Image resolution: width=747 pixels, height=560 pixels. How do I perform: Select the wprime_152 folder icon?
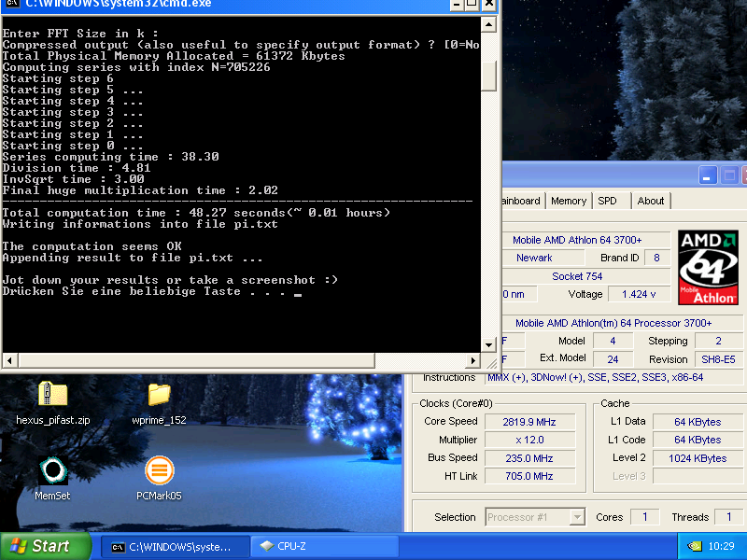tap(159, 394)
